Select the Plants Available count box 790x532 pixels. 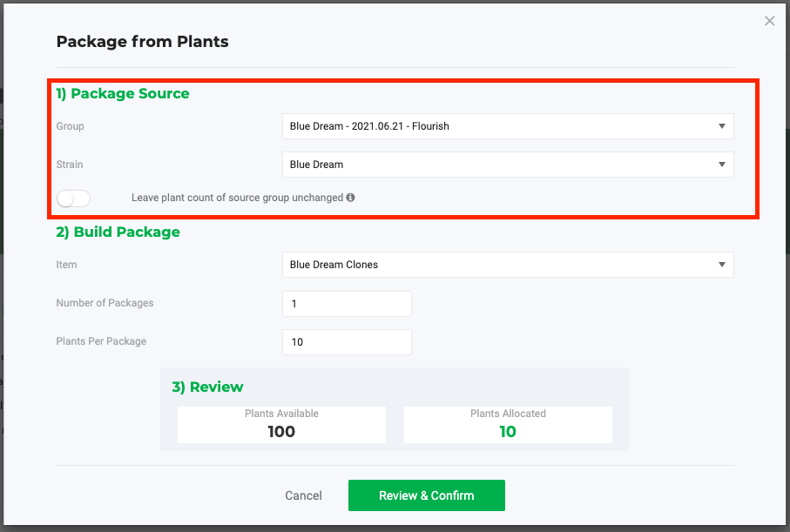click(281, 425)
